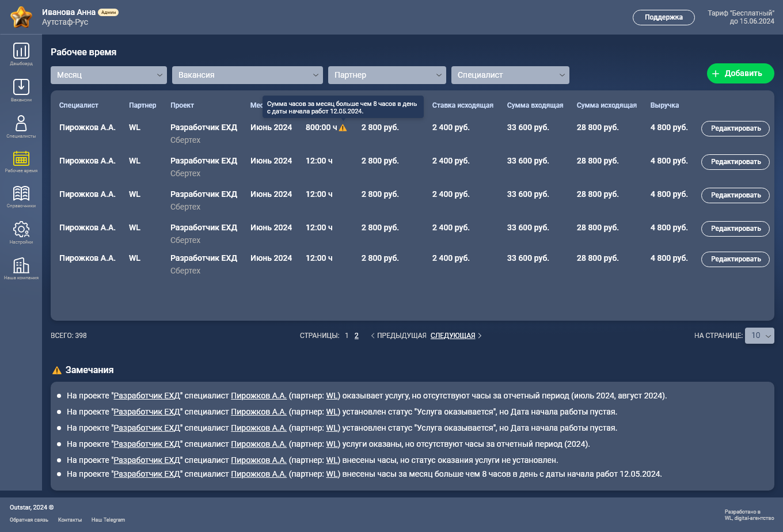783x532 pixels.
Task: Open the Vacancies sidebar icon
Action: (x=21, y=87)
